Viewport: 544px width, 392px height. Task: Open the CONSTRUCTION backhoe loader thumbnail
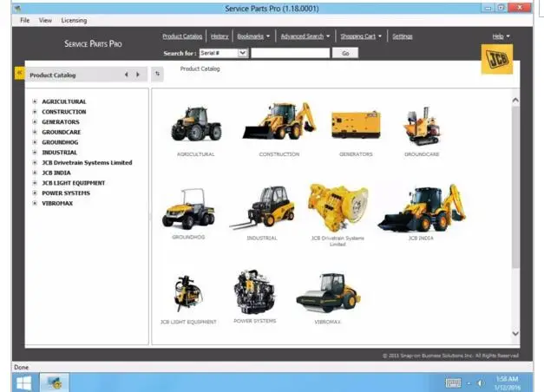click(279, 121)
